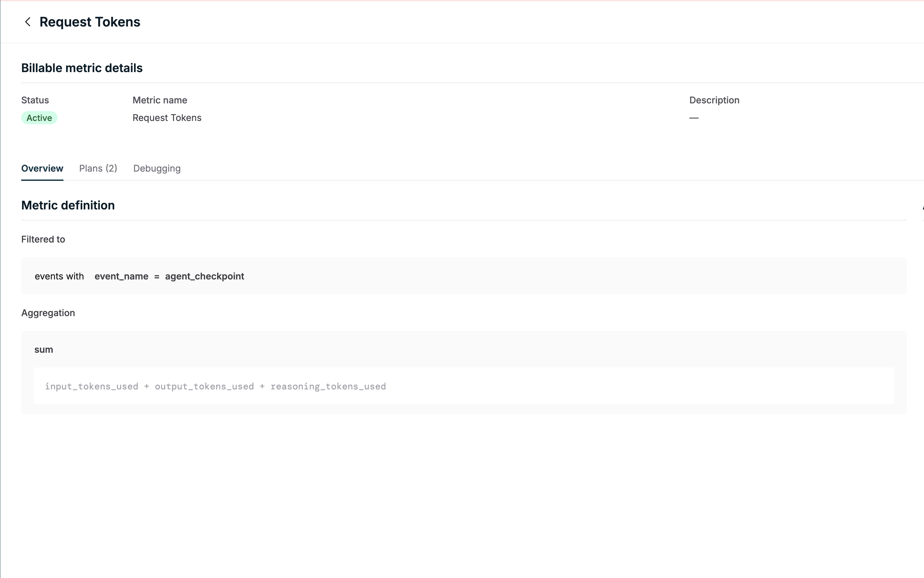
Task: Switch to the Overview tab
Action: tap(42, 169)
